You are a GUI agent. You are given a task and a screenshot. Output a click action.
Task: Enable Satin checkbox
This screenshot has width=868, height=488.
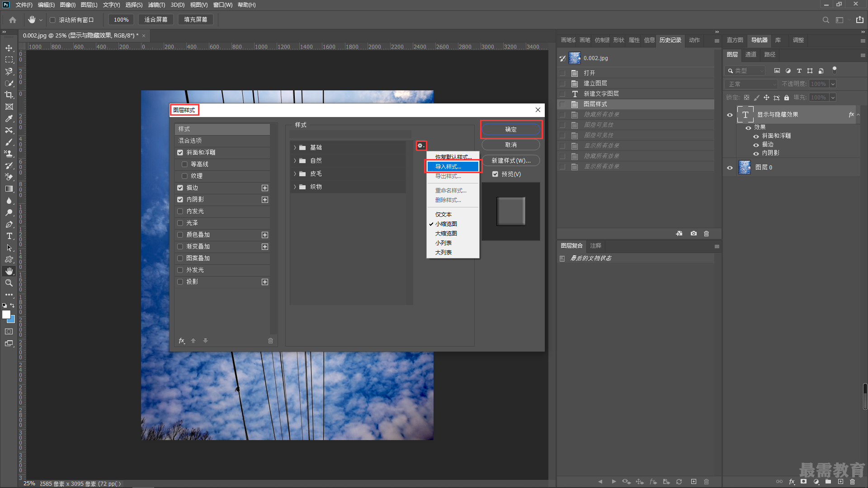180,223
